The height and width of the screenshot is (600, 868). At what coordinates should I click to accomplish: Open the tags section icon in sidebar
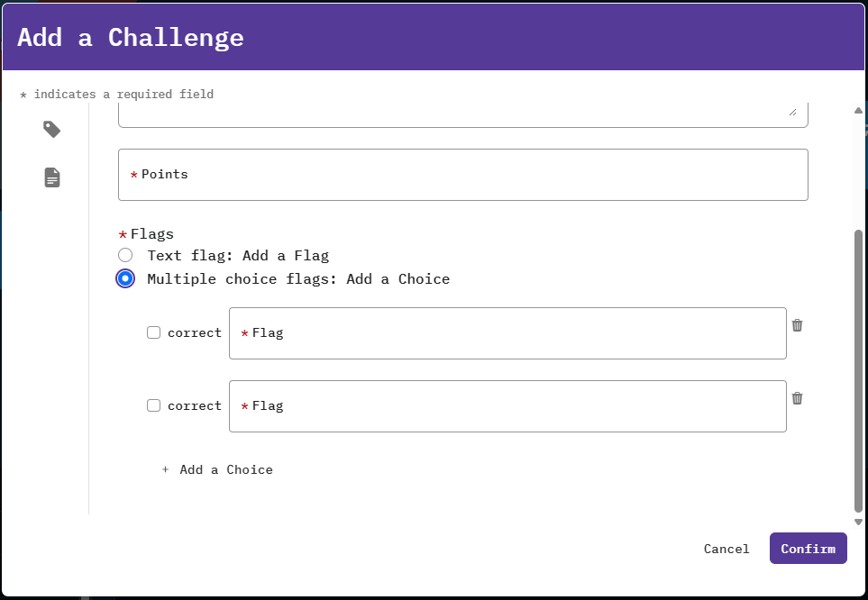(x=52, y=130)
